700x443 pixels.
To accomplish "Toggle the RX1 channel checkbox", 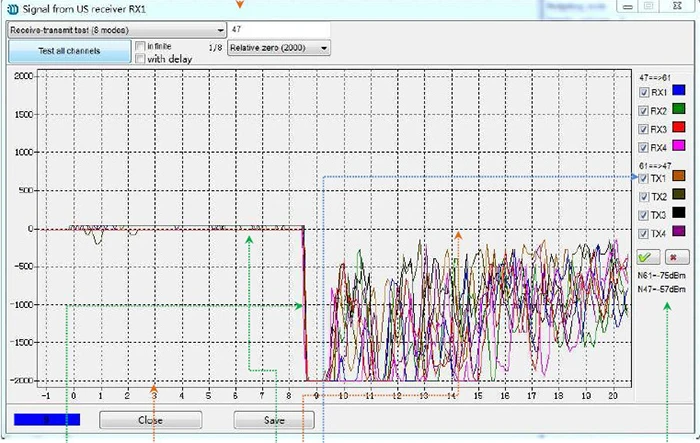I will coord(644,92).
